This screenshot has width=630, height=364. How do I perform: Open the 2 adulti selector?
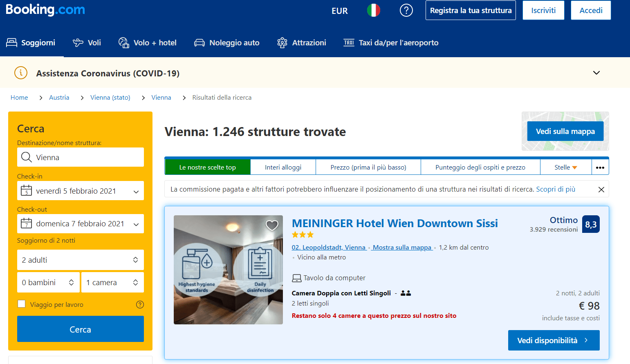(x=81, y=260)
